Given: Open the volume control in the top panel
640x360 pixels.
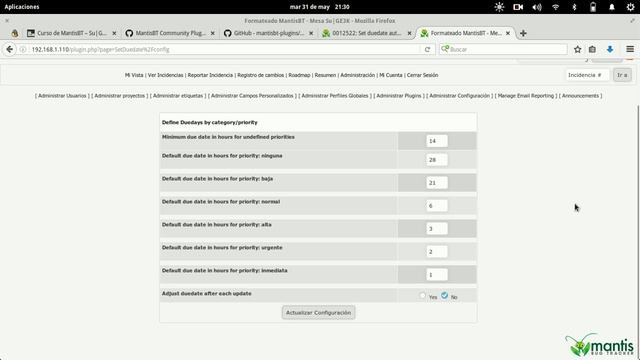Looking at the screenshot, I should [537, 7].
